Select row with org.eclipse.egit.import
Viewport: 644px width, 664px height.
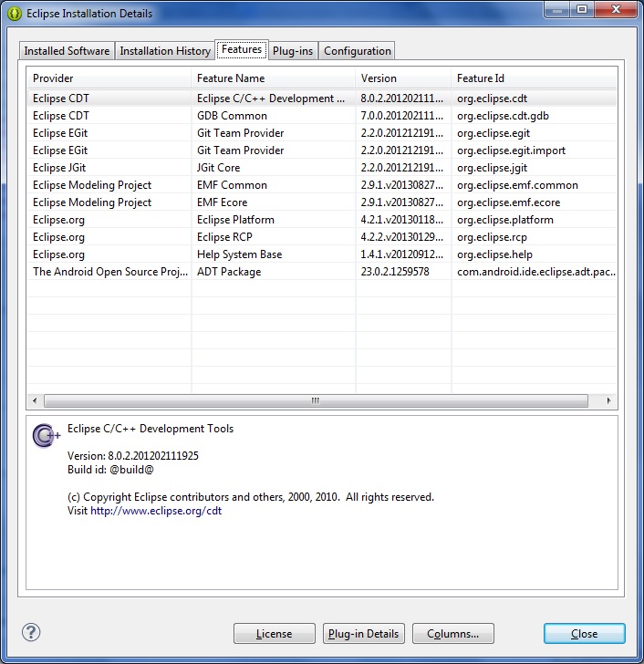pos(322,150)
